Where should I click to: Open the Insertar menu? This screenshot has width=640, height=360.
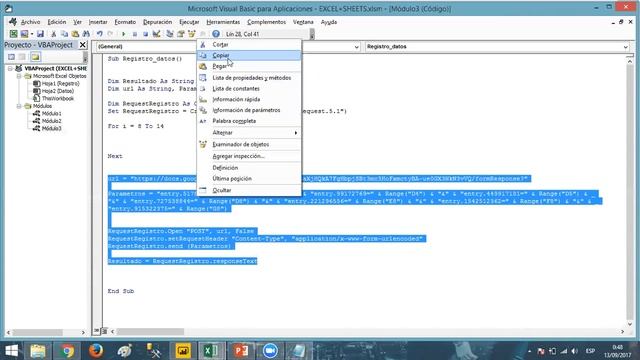click(x=98, y=22)
